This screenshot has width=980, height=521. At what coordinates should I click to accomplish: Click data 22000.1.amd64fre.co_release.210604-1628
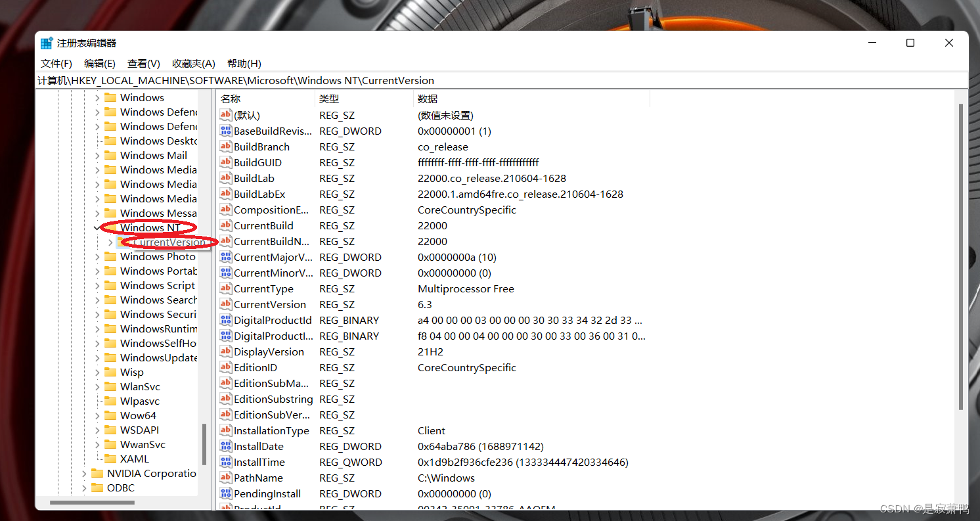tap(520, 194)
